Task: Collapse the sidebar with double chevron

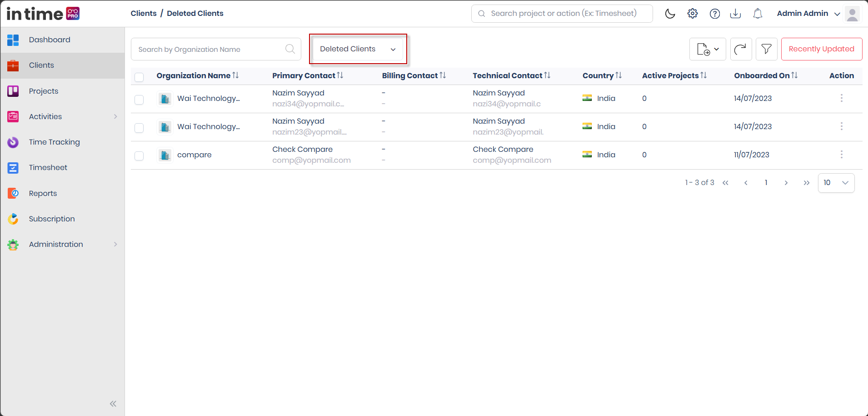Action: pyautogui.click(x=113, y=404)
